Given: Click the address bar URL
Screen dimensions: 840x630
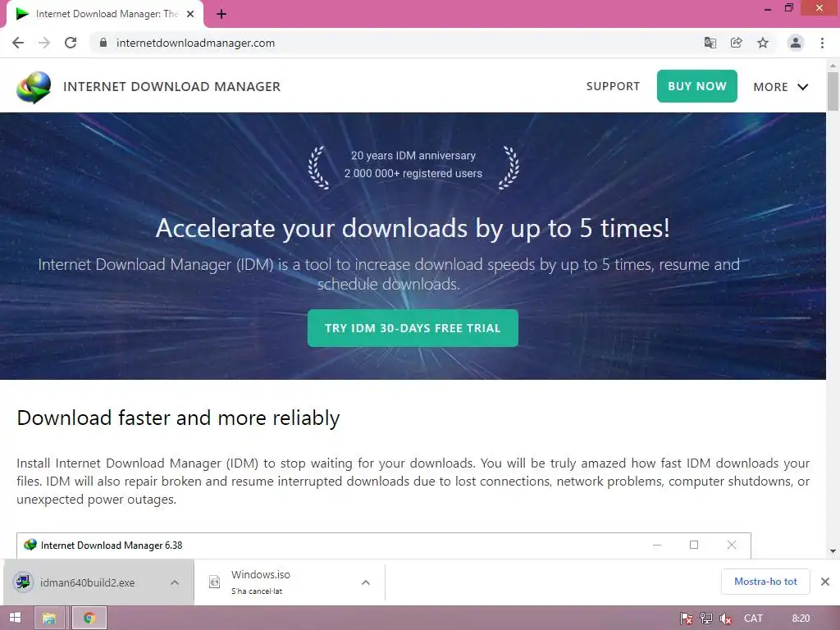Looking at the screenshot, I should 195,43.
